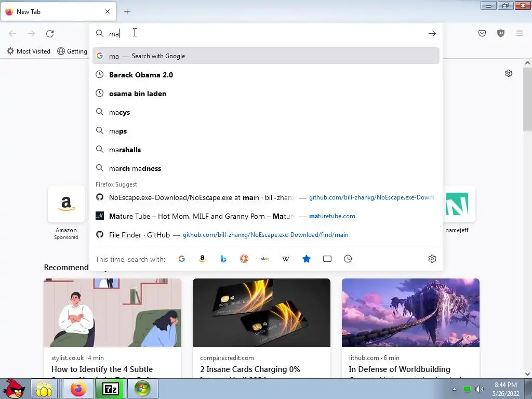Select the 'march madness' search suggestion

[265, 168]
